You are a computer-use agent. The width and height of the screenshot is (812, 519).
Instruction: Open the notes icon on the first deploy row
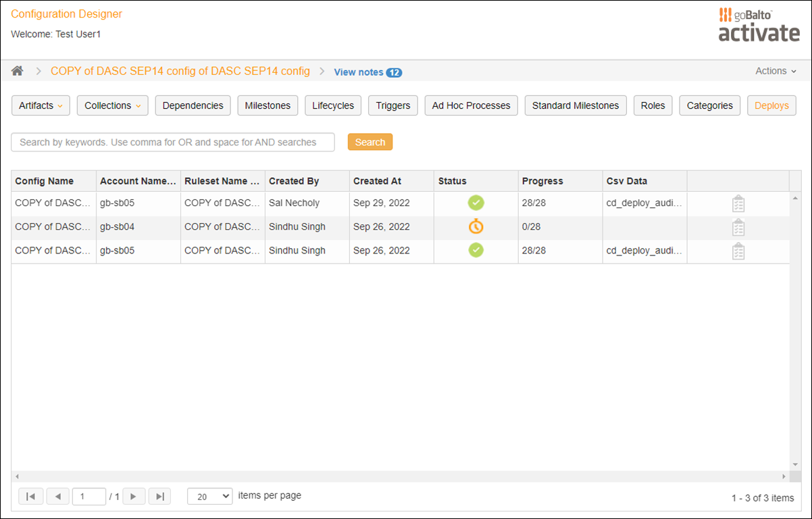tap(738, 203)
